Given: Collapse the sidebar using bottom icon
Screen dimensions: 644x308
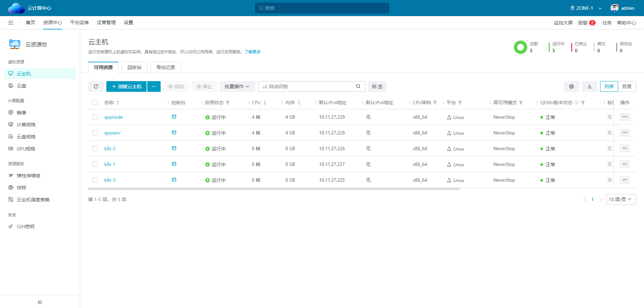Looking at the screenshot, I should (x=40, y=302).
